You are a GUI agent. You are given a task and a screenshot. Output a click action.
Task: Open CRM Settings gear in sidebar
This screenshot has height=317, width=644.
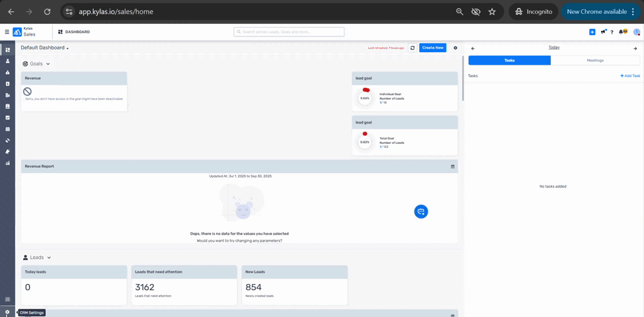(x=7, y=312)
